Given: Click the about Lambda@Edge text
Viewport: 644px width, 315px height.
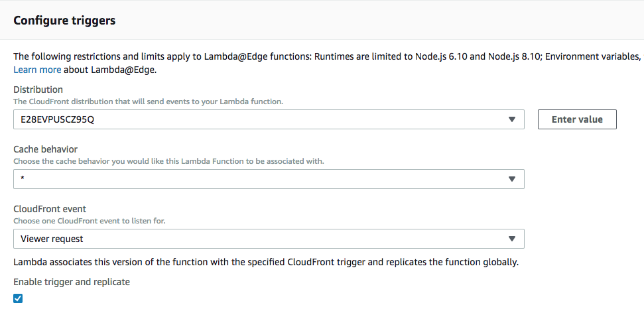Looking at the screenshot, I should click(110, 70).
